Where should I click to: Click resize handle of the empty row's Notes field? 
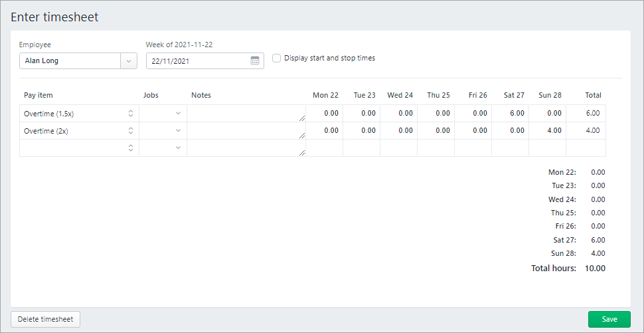click(303, 153)
